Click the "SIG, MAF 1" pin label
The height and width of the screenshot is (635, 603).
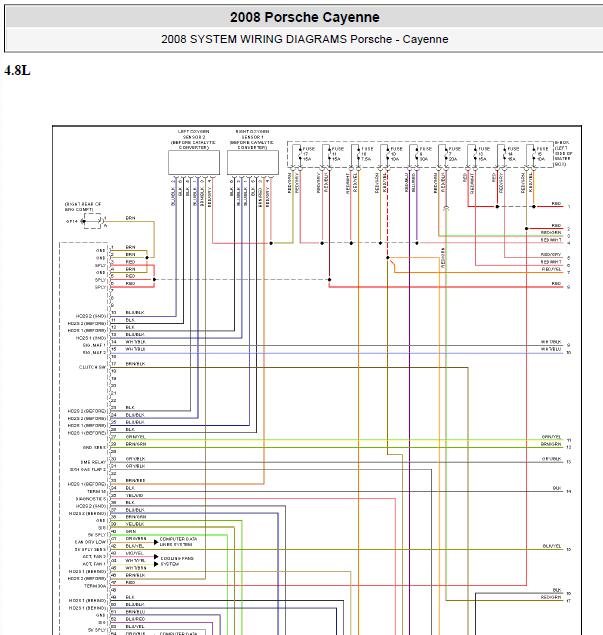(94, 345)
